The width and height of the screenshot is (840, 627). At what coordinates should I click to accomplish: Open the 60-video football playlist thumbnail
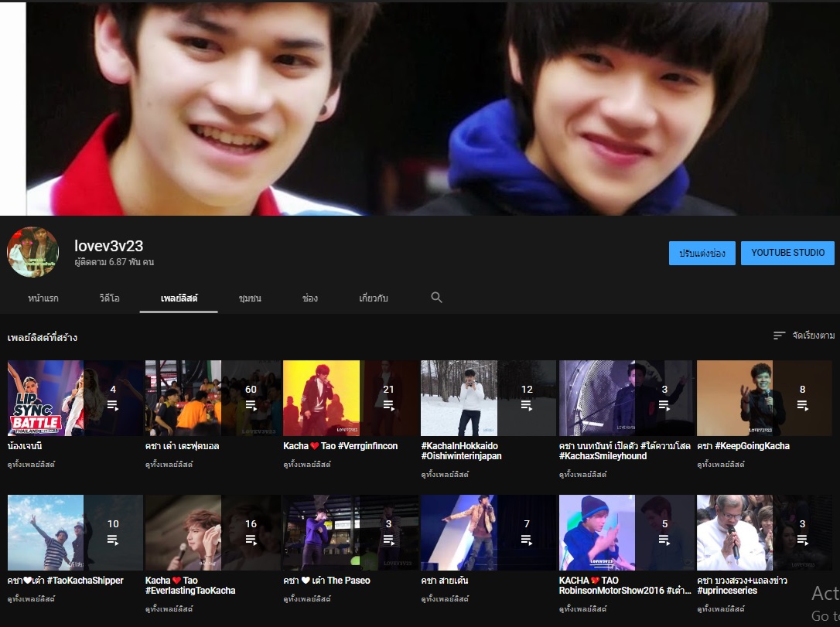click(x=213, y=398)
